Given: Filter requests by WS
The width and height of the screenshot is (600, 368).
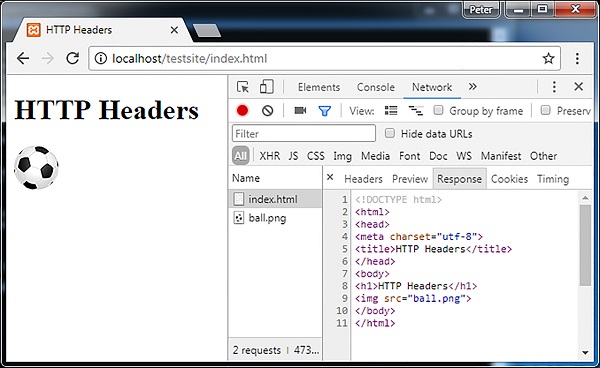Looking at the screenshot, I should (464, 156).
